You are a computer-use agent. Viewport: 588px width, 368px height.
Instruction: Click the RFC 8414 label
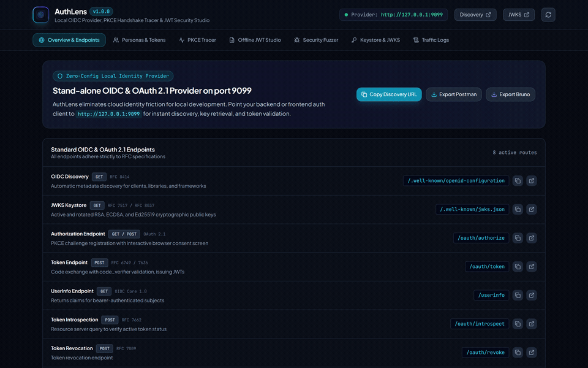click(x=119, y=177)
